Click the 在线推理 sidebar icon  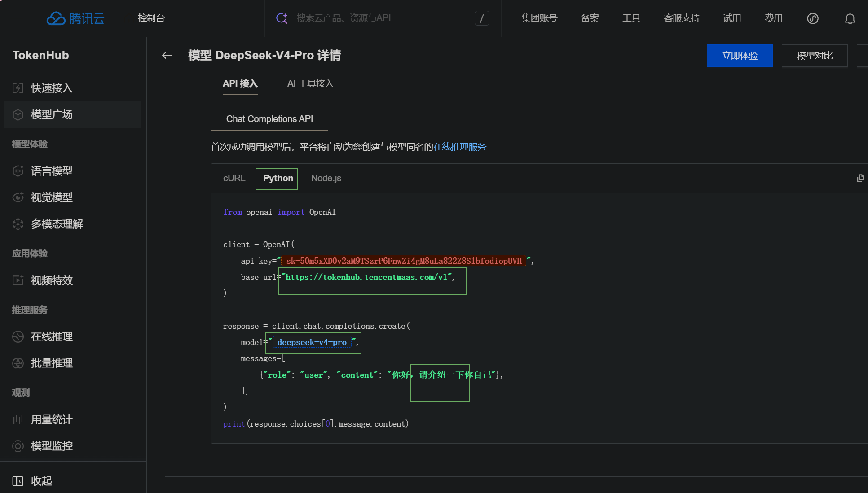pyautogui.click(x=18, y=336)
